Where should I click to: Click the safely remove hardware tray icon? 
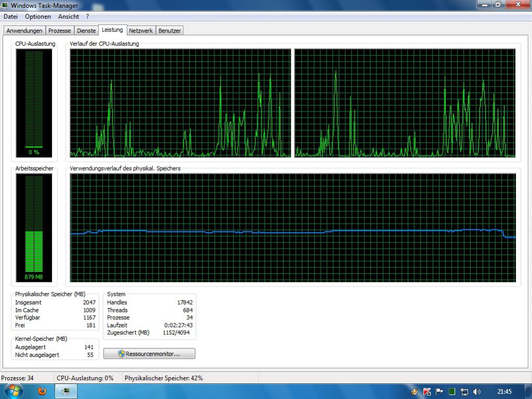point(414,392)
